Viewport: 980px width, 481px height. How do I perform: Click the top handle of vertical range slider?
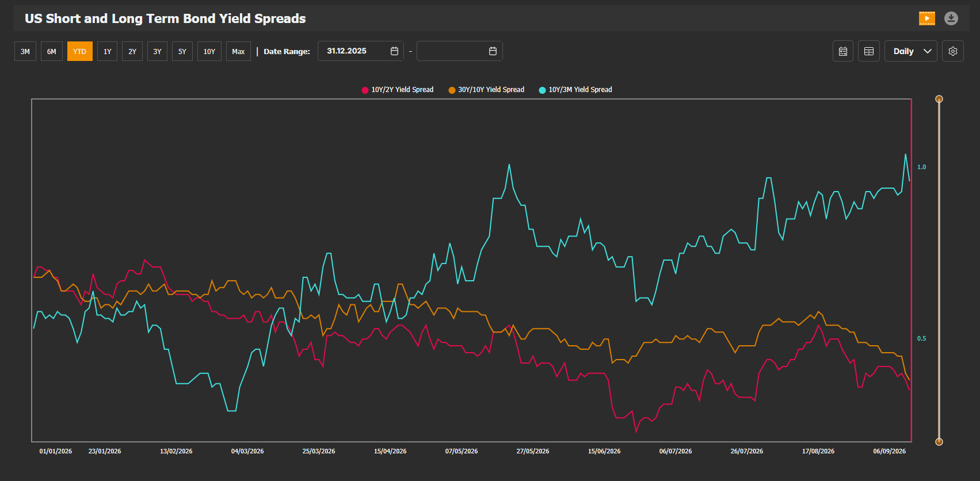(x=939, y=99)
